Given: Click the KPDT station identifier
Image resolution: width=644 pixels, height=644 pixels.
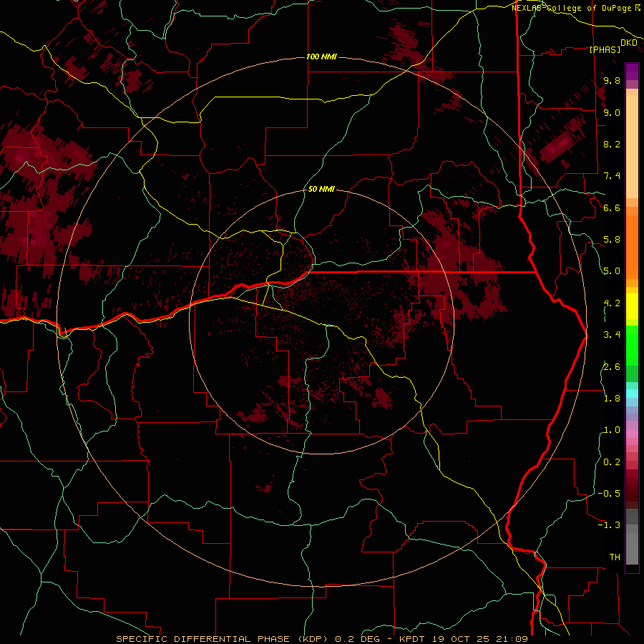Looking at the screenshot, I should click(x=414, y=639).
